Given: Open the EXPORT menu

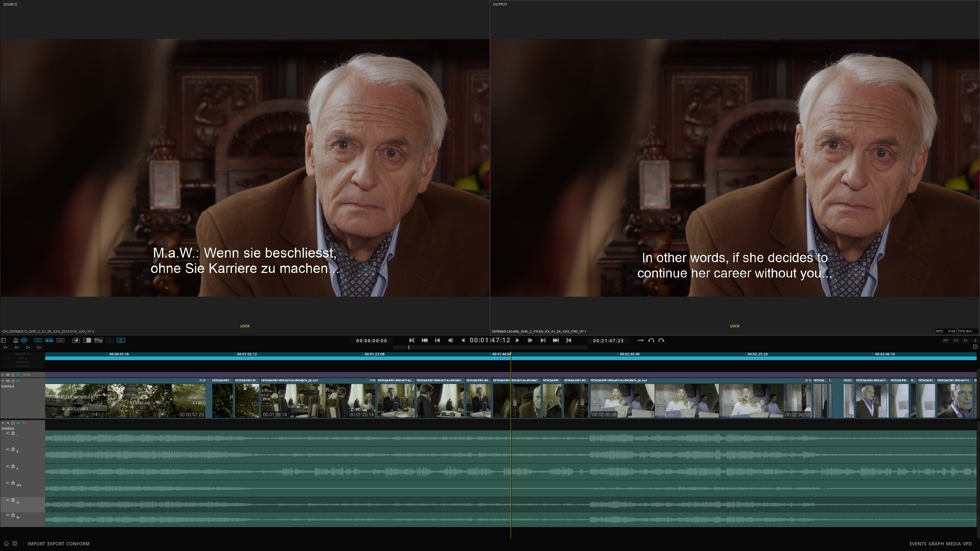Looking at the screenshot, I should pos(56,544).
